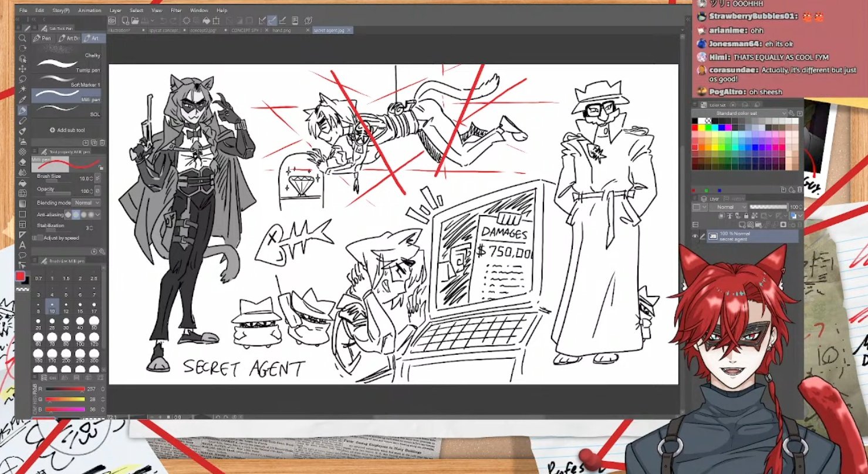Select the Soft Marker 1 sub tool
868x474 pixels.
coord(66,81)
